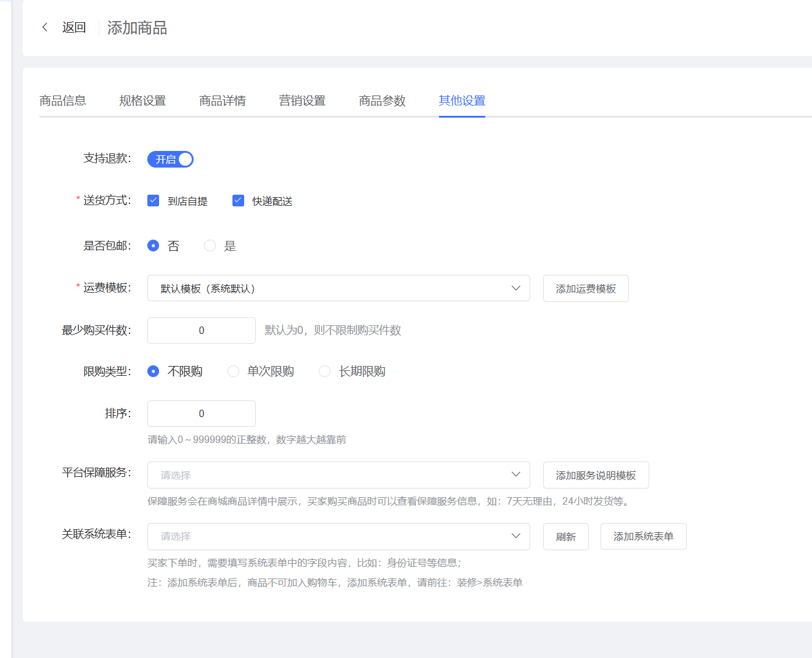812x658 pixels.
Task: Uncheck the 快递配送 checkbox
Action: [x=238, y=200]
